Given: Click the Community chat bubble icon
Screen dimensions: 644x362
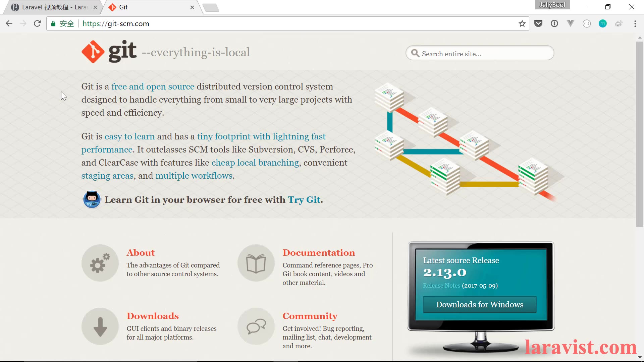Looking at the screenshot, I should [256, 326].
